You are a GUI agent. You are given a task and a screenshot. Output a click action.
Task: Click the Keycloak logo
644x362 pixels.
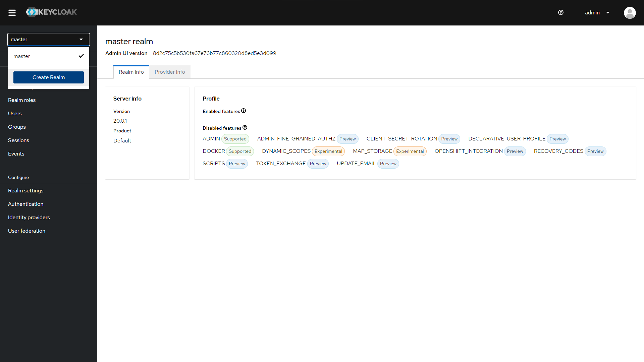[x=51, y=12]
